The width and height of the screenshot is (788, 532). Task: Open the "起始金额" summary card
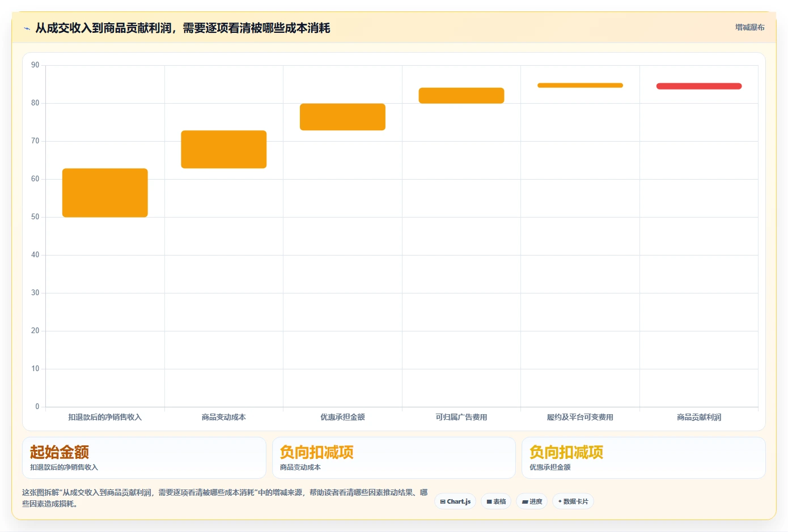[144, 458]
